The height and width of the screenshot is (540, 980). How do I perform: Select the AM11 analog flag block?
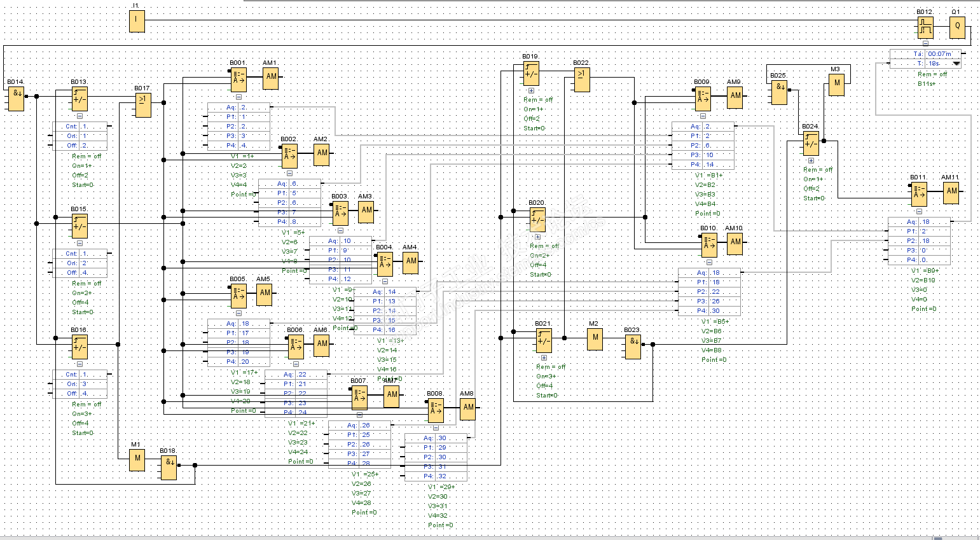951,191
